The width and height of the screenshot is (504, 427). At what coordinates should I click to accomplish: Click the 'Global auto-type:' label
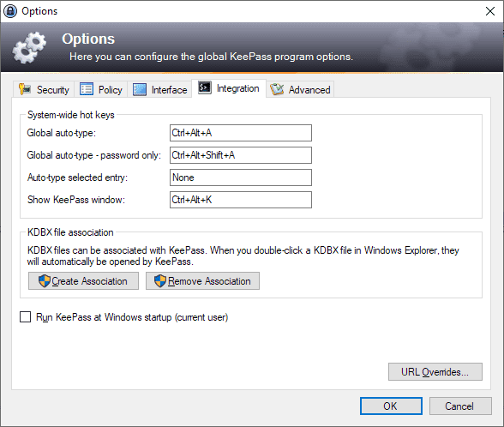tap(62, 133)
